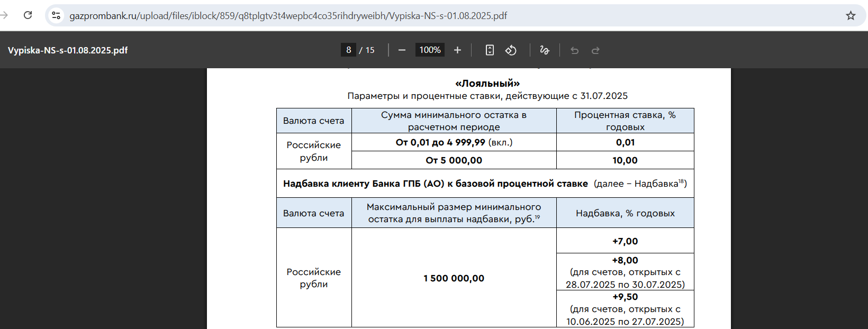Click the cell '1 500 000,00'
This screenshot has height=329, width=868.
(454, 278)
